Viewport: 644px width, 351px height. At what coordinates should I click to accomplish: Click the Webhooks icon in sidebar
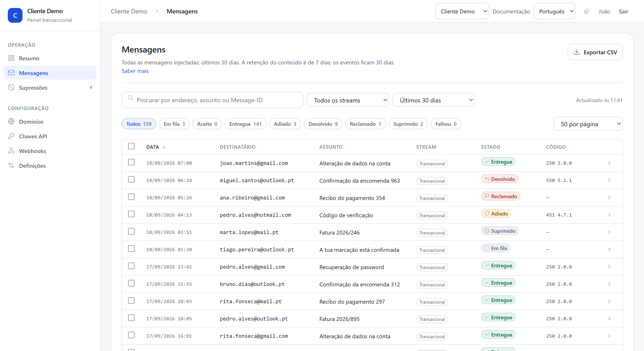tap(11, 151)
